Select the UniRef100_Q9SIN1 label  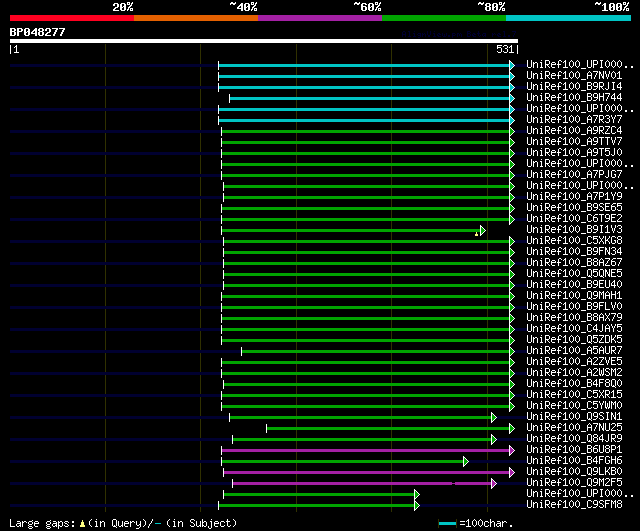pyautogui.click(x=574, y=417)
